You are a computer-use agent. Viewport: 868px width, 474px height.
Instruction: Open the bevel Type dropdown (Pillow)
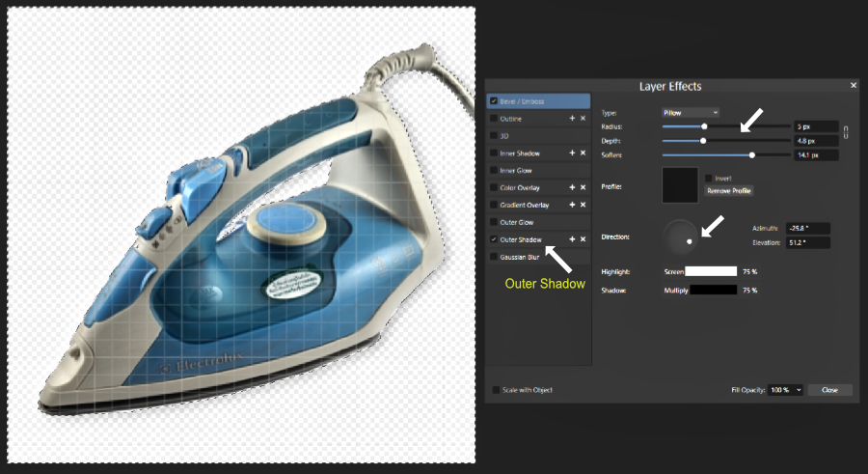(690, 113)
